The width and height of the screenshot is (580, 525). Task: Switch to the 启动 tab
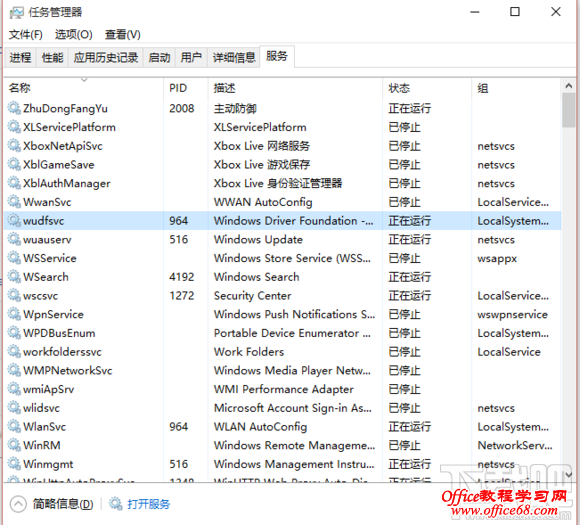click(159, 57)
